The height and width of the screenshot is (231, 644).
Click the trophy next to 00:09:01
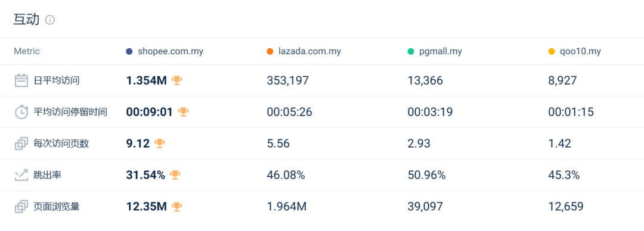183,112
